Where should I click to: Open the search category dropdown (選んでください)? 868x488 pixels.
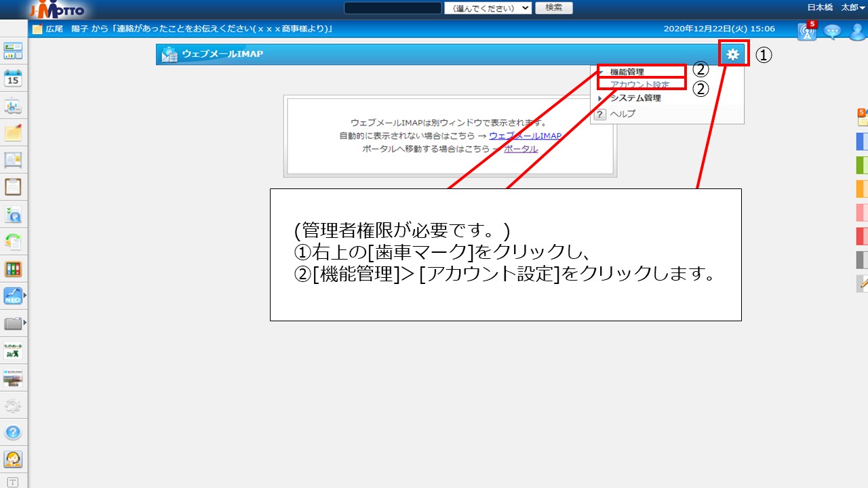tap(488, 8)
